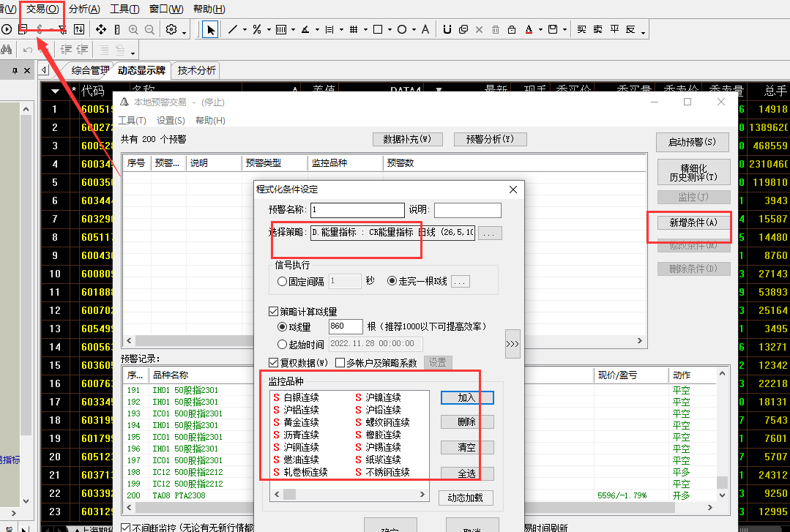Open the 分析 menu
The image size is (790, 532).
[x=84, y=9]
